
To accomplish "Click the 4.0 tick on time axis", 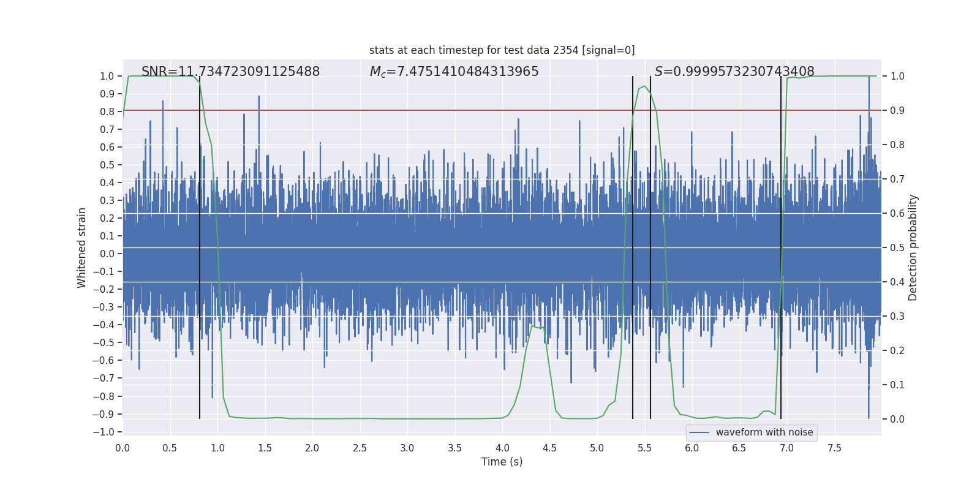I will [x=502, y=448].
